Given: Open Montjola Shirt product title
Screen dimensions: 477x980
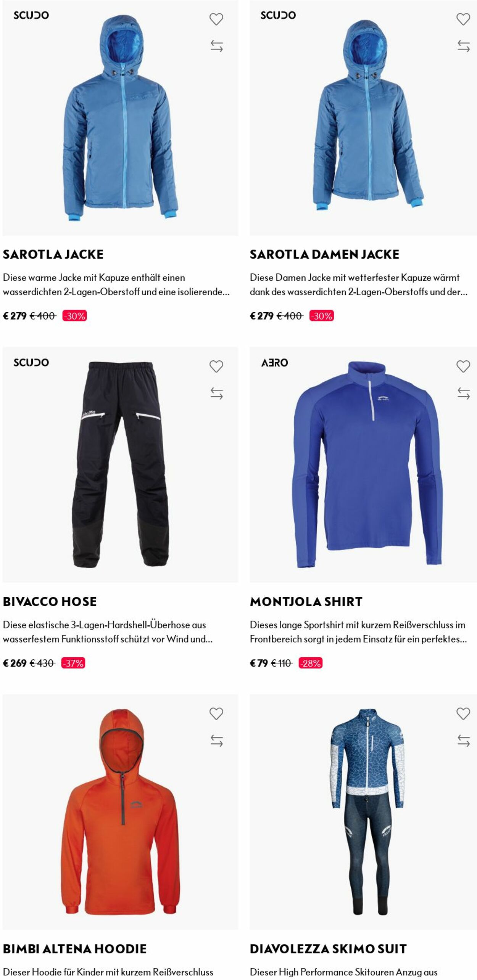Looking at the screenshot, I should (x=306, y=602).
